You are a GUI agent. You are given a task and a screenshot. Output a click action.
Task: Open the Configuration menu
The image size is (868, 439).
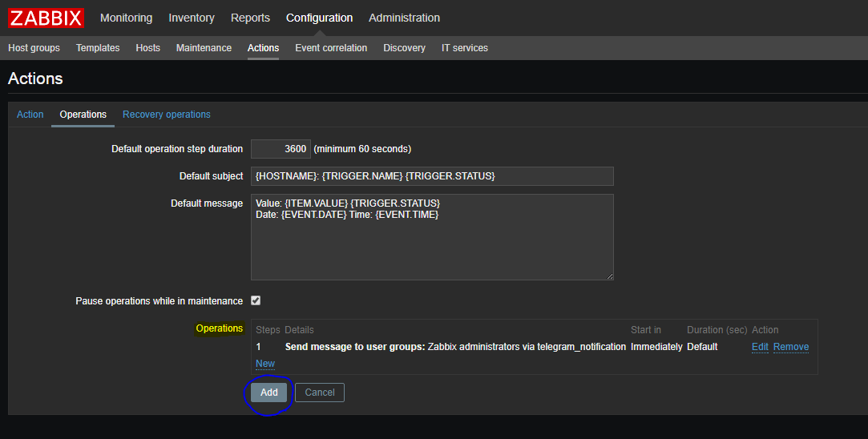click(x=320, y=18)
